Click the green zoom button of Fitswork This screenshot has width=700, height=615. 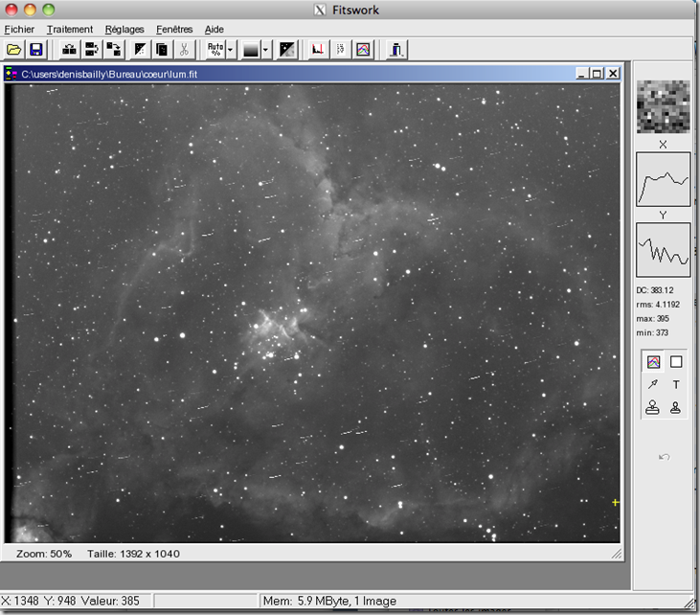(48, 10)
